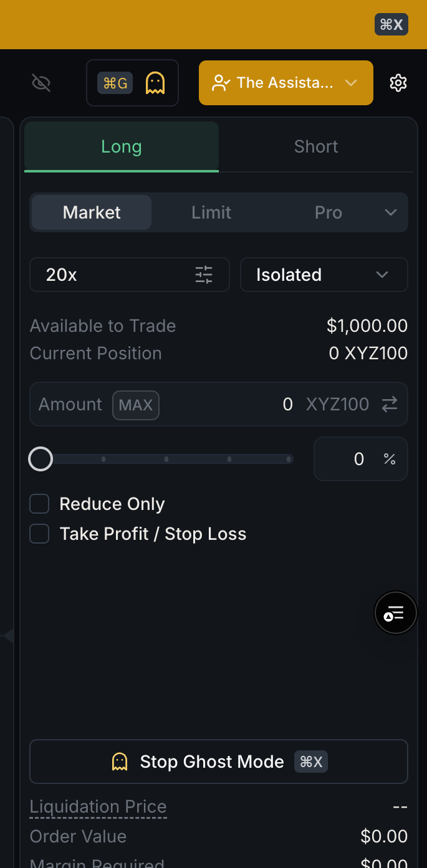This screenshot has height=868, width=427.
Task: Click the round floating list widget icon
Action: point(395,613)
